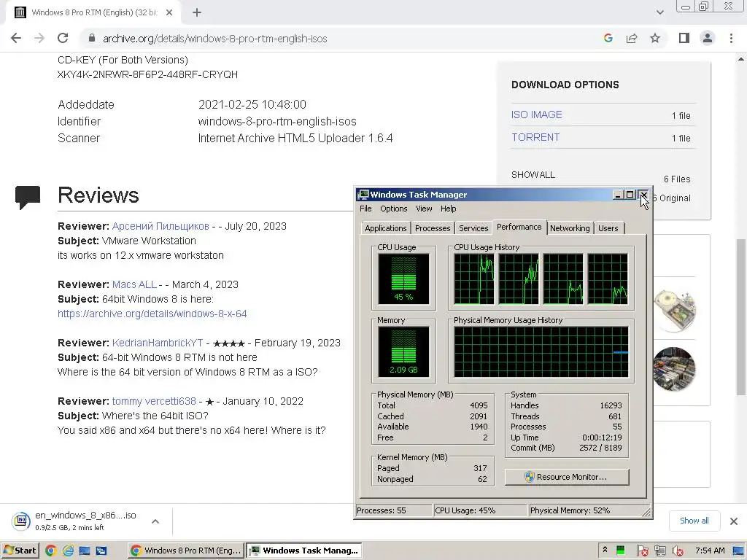This screenshot has height=560, width=747.
Task: Open Chrome three-dot menu
Action: pyautogui.click(x=731, y=38)
